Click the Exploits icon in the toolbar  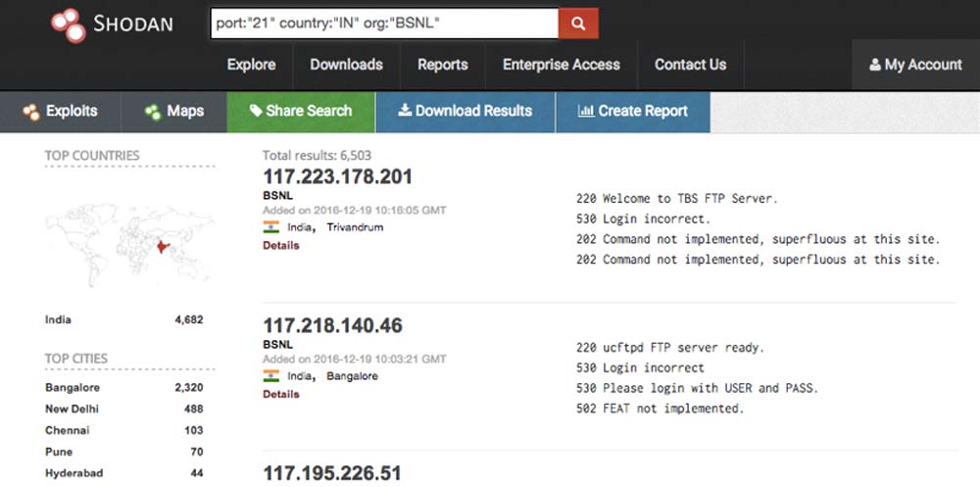tap(31, 112)
